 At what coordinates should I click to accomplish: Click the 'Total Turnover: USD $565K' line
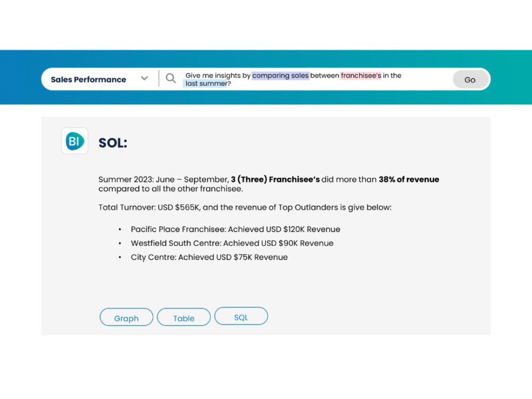pyautogui.click(x=245, y=207)
